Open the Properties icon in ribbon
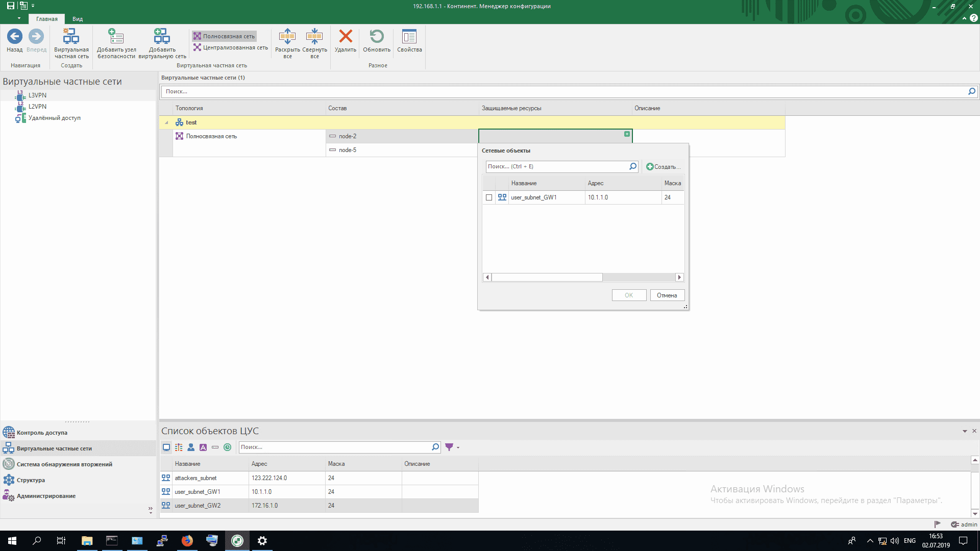Viewport: 980px width, 551px height. 409,37
